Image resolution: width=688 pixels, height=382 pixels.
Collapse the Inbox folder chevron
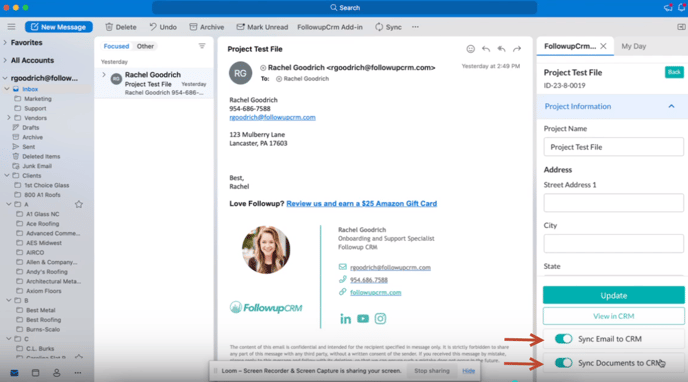[x=7, y=89]
